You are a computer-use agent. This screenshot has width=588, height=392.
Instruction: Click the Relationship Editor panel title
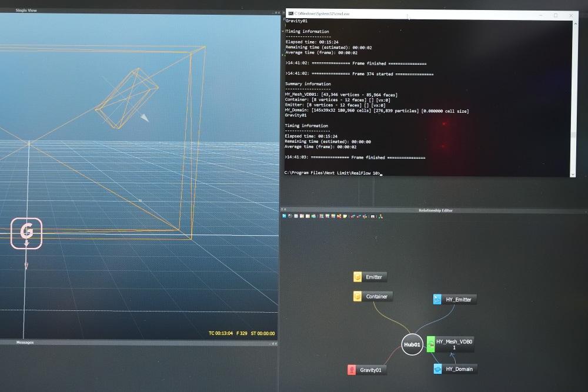click(x=435, y=210)
